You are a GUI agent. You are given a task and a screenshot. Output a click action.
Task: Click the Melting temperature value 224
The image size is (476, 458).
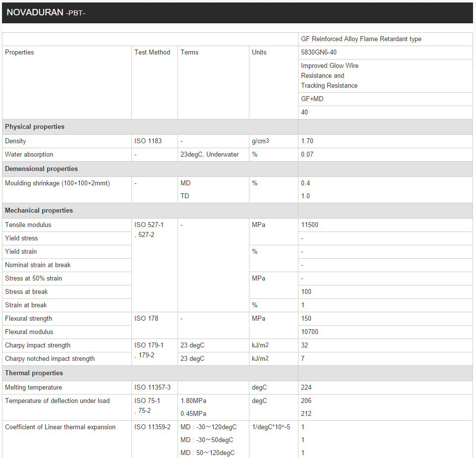(306, 388)
